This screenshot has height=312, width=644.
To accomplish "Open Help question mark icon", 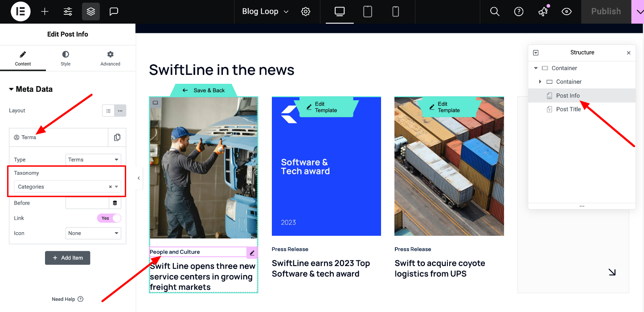I will click(519, 12).
